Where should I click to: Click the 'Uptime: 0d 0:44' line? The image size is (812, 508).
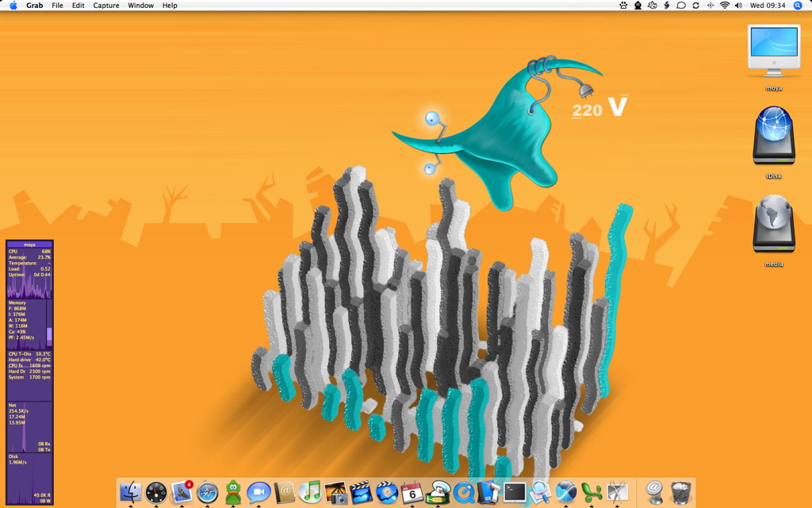[x=29, y=275]
